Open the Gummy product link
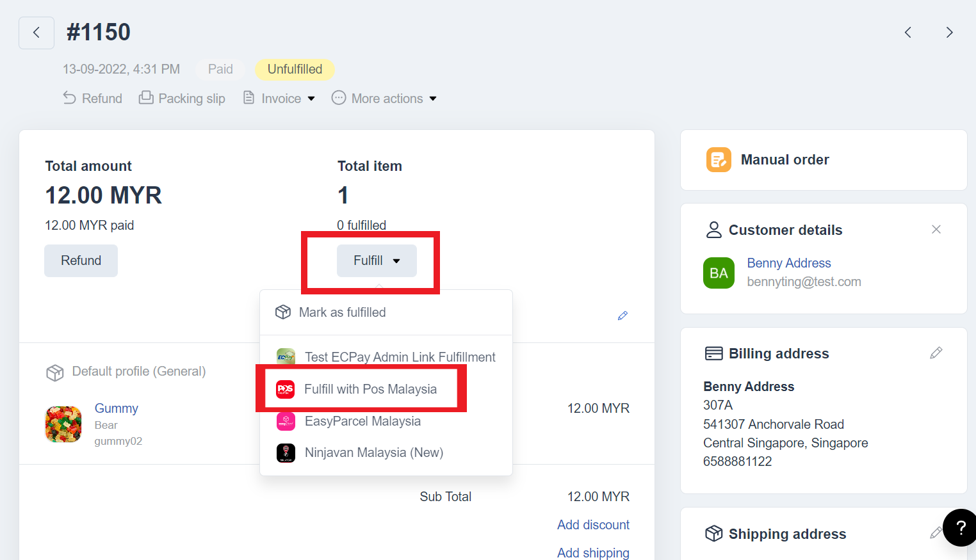The height and width of the screenshot is (560, 976). (117, 408)
